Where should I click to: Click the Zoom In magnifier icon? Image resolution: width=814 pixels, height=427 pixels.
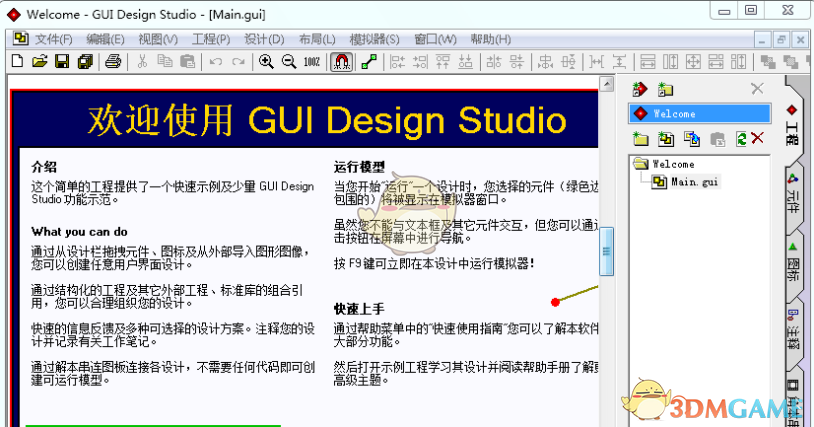click(x=266, y=61)
